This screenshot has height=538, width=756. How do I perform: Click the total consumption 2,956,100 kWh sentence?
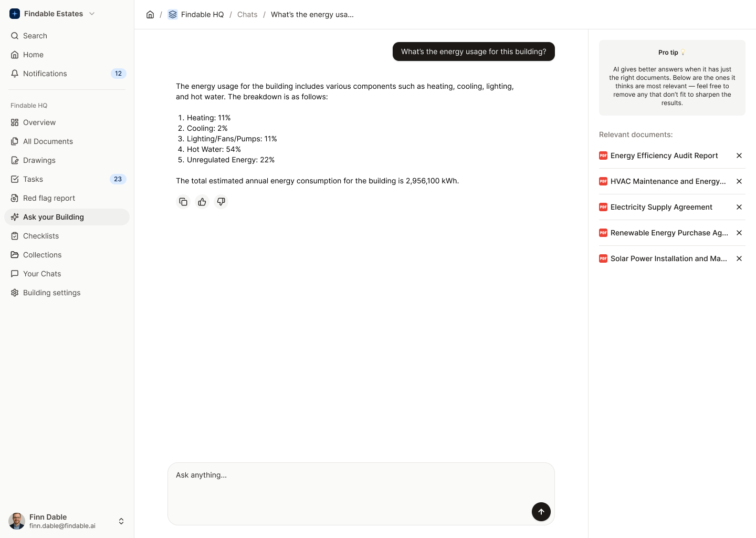coord(318,181)
